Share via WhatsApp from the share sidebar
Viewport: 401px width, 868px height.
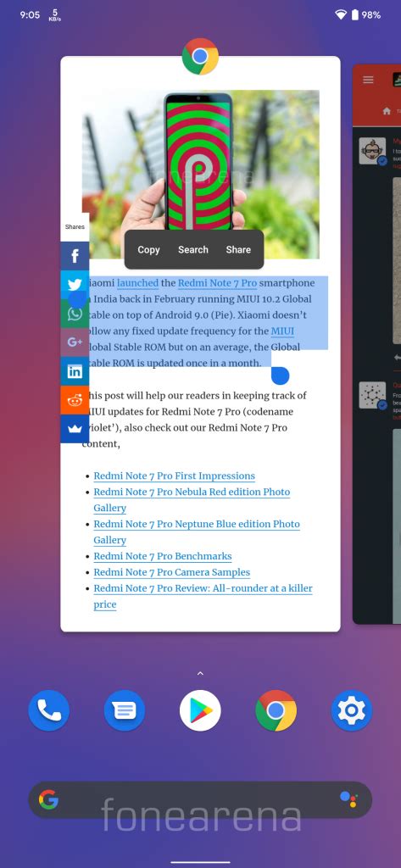coord(75,314)
